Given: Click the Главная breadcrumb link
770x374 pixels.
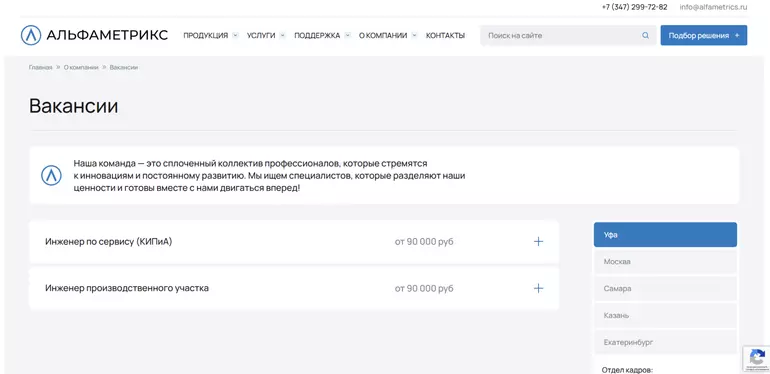Looking at the screenshot, I should point(40,67).
